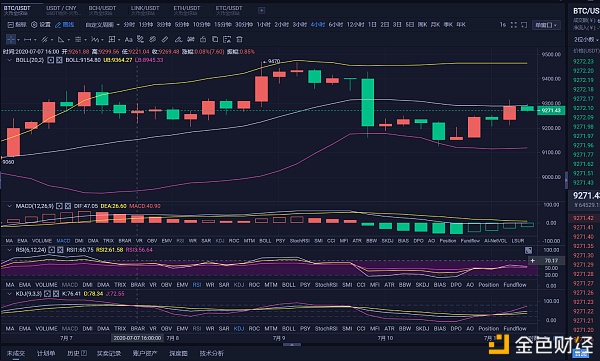600x361 pixels.
Task: Click the save chart image icon
Action: [x=227, y=39]
